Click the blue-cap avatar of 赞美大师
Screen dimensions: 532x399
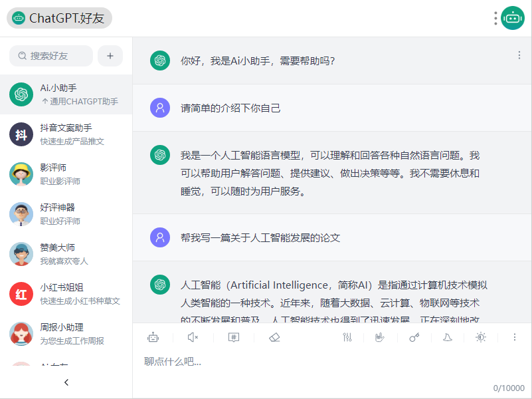pyautogui.click(x=21, y=254)
